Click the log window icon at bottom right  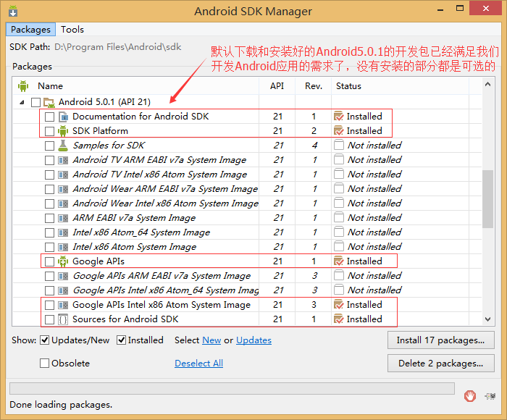click(490, 396)
